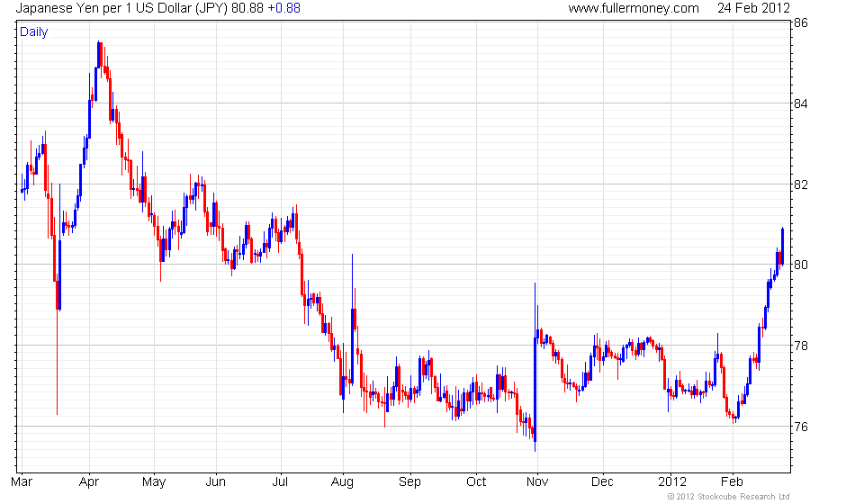The width and height of the screenshot is (864, 504).
Task: Click the 'Oct' x-axis label
Action: click(x=476, y=482)
